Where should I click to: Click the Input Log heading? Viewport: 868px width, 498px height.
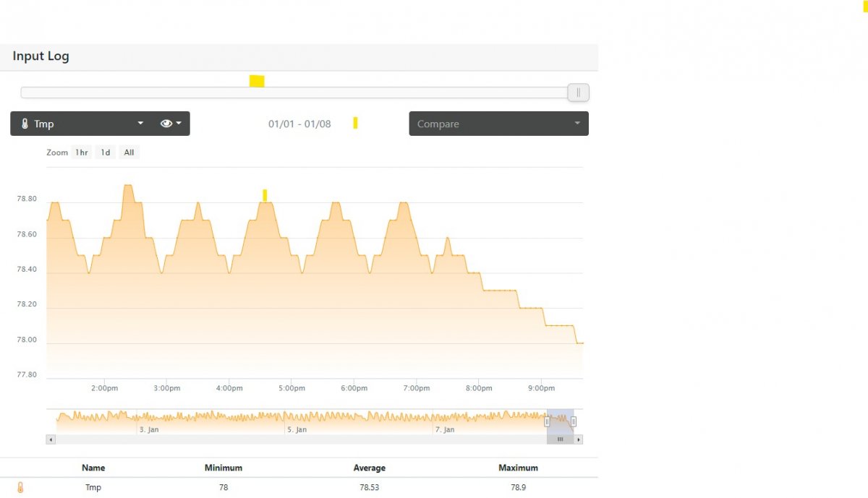coord(41,56)
